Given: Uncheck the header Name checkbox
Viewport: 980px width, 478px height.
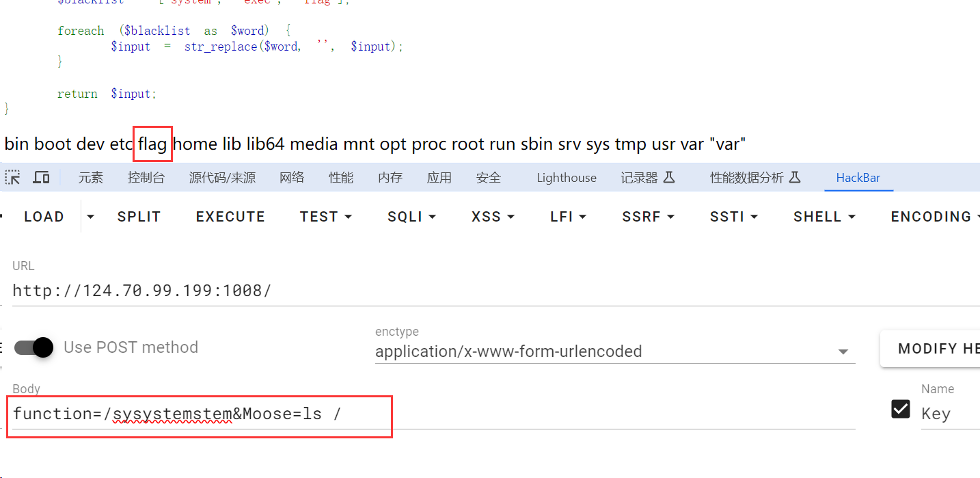Looking at the screenshot, I should click(x=901, y=409).
